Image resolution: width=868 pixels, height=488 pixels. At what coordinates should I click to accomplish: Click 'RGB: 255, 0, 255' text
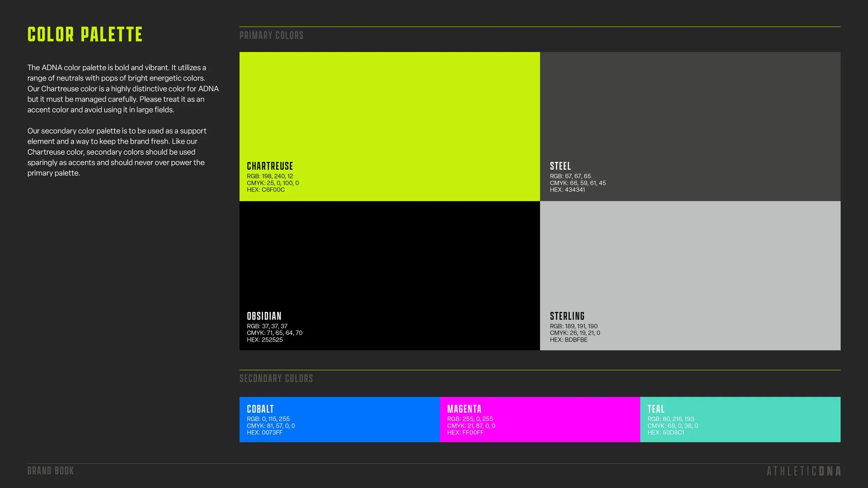[470, 419]
